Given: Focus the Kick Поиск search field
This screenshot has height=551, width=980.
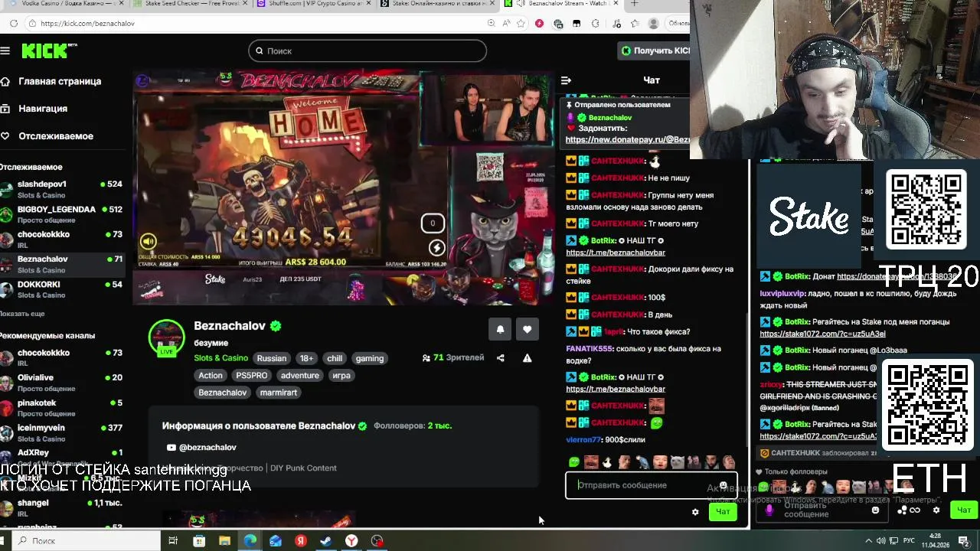Looking at the screenshot, I should point(367,51).
